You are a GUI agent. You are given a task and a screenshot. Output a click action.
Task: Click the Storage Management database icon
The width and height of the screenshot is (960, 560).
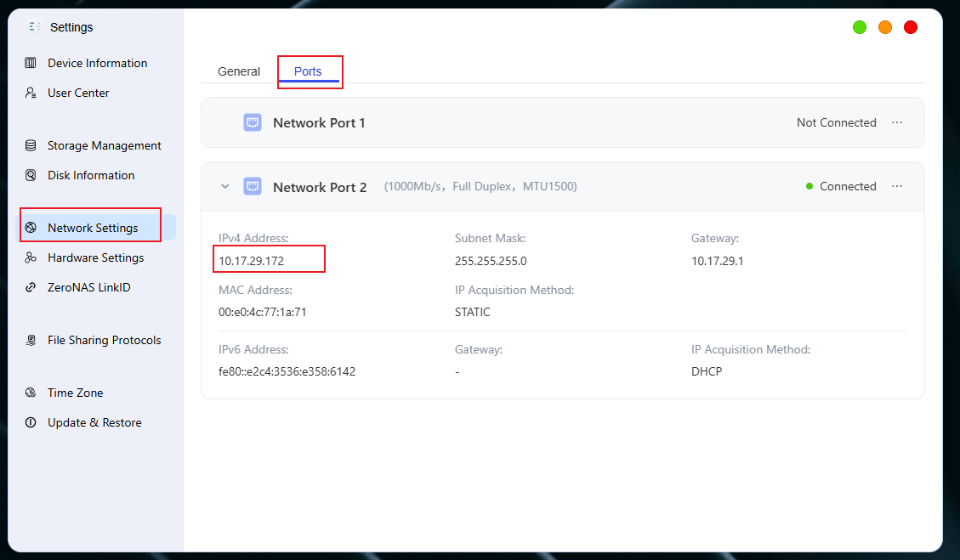click(x=31, y=145)
